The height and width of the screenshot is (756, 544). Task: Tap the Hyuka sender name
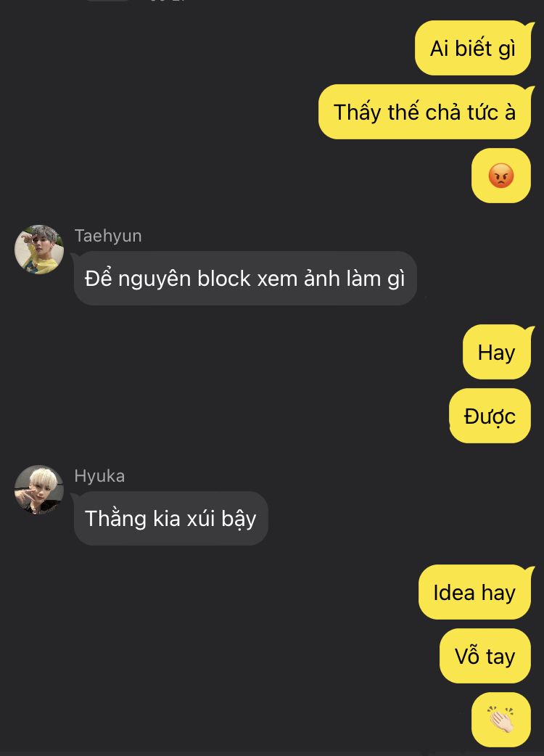(x=99, y=476)
